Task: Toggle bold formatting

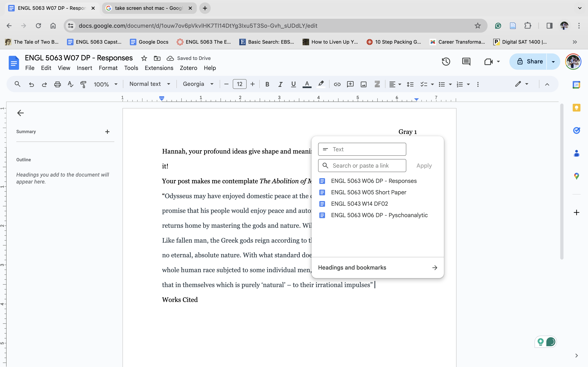Action: pos(267,84)
